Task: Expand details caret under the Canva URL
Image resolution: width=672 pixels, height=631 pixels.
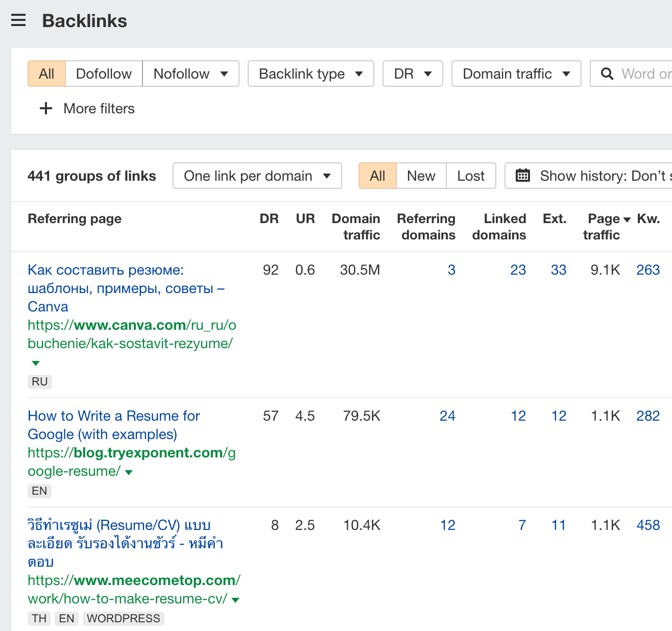Action: click(35, 362)
